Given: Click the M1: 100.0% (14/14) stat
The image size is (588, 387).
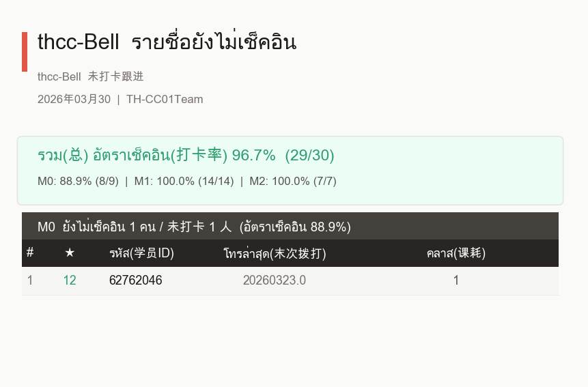Looking at the screenshot, I should point(184,182).
